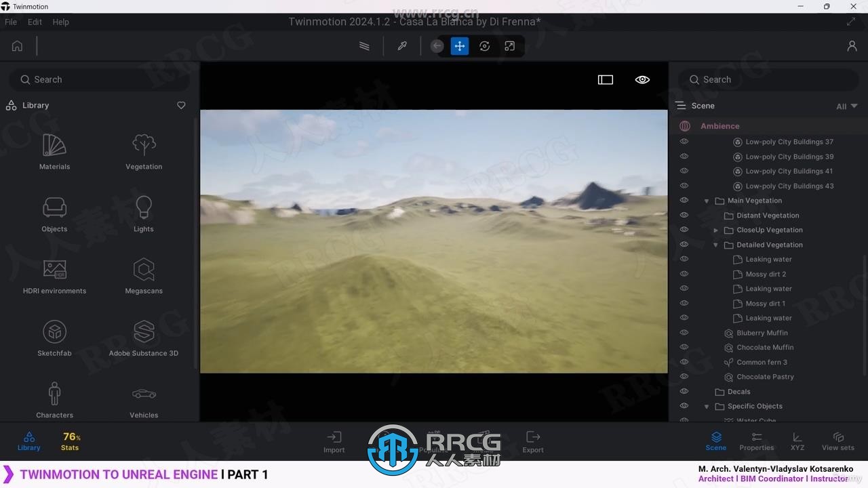Collapse the Detailed Vegetation folder

[715, 245]
